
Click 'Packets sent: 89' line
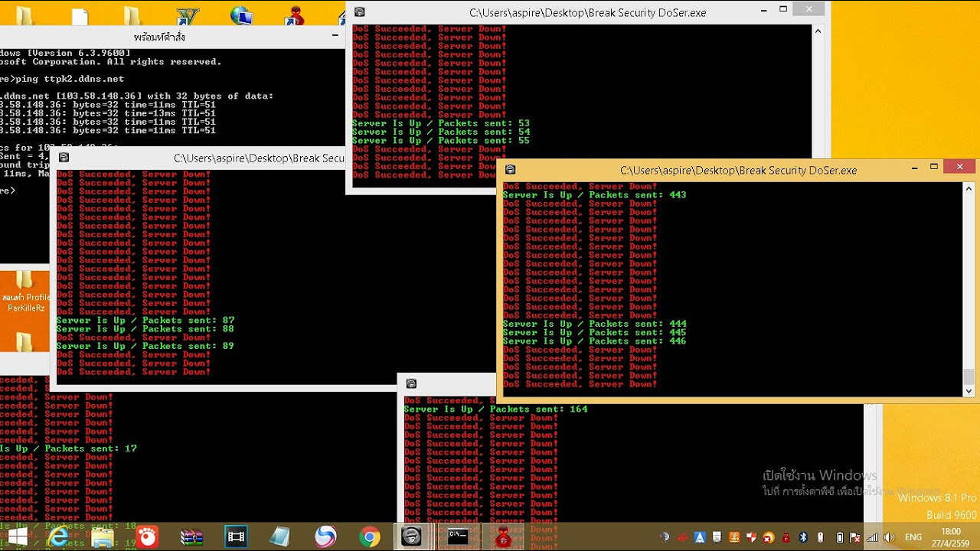(145, 346)
